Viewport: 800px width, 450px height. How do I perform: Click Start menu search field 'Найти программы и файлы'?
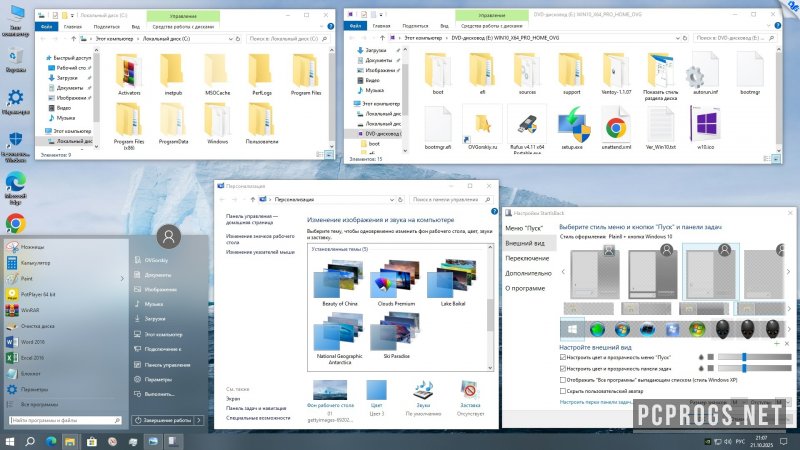pos(65,420)
